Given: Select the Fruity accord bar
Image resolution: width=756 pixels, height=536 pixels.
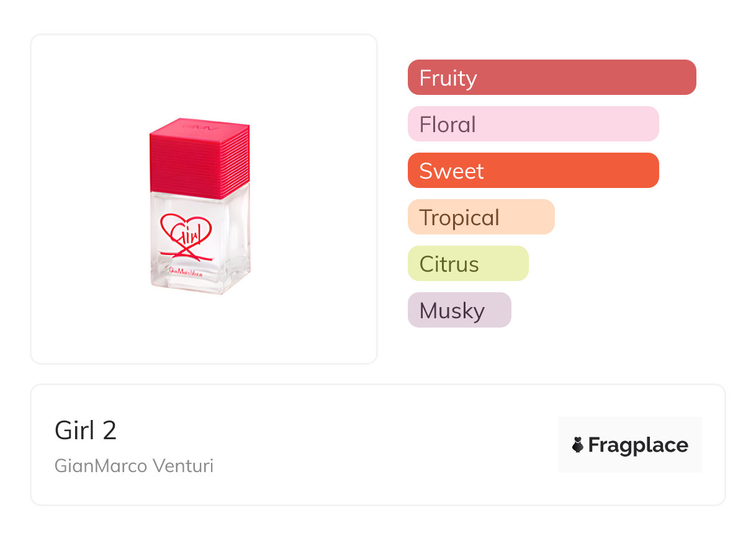Looking at the screenshot, I should pos(552,78).
